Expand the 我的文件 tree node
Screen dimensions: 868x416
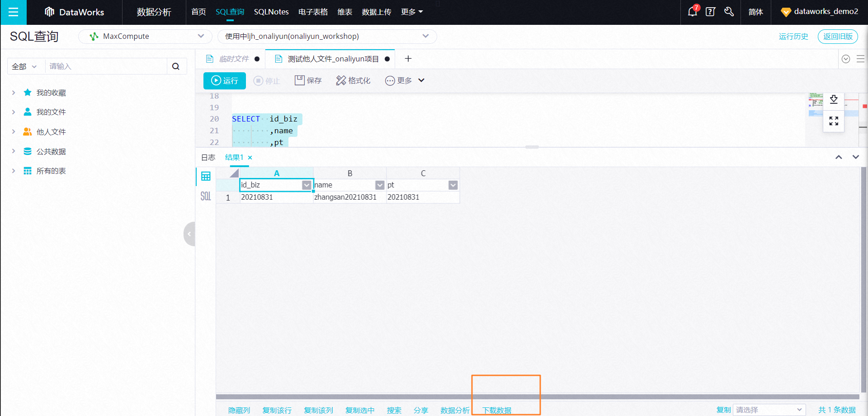click(x=14, y=112)
